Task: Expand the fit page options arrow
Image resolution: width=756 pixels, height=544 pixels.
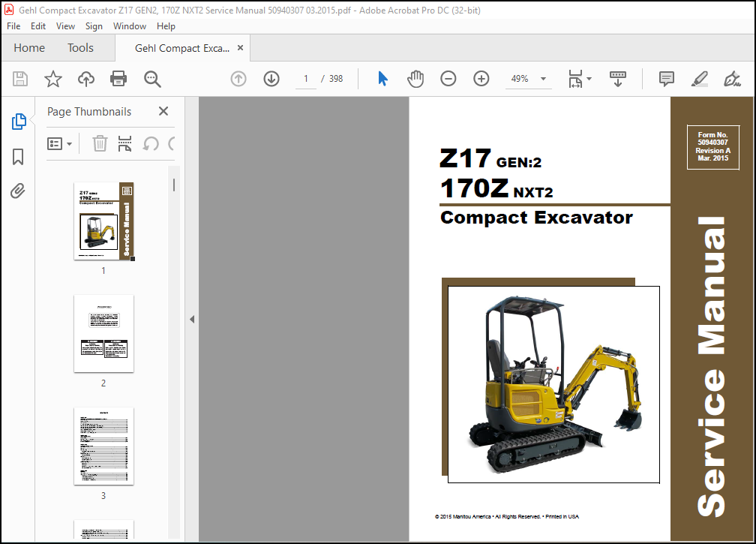Action: tap(589, 79)
